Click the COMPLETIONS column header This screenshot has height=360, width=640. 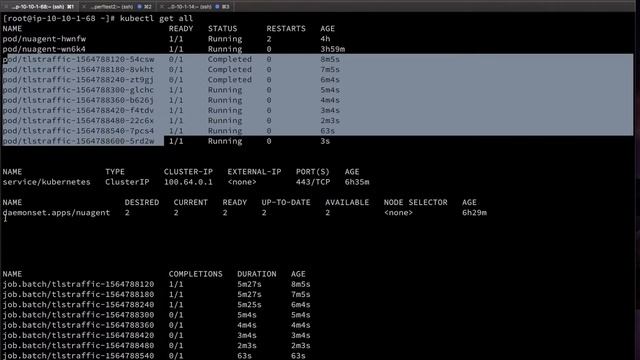(x=196, y=273)
